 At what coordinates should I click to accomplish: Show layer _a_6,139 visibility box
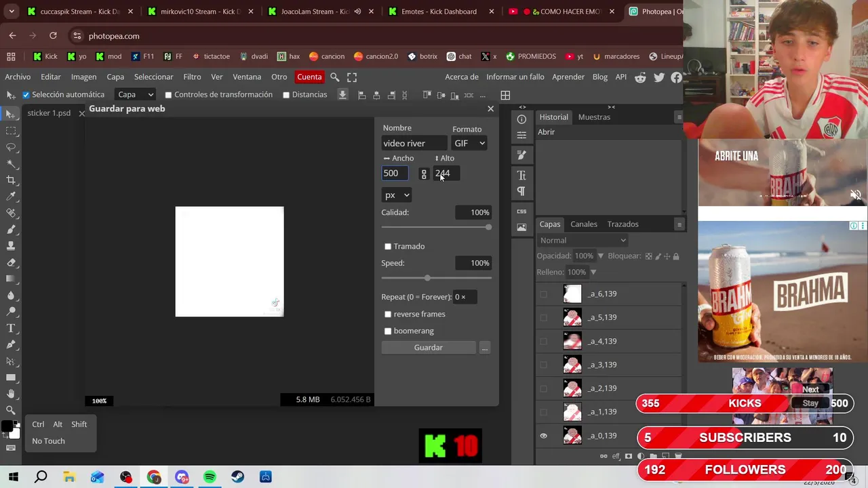coord(543,294)
